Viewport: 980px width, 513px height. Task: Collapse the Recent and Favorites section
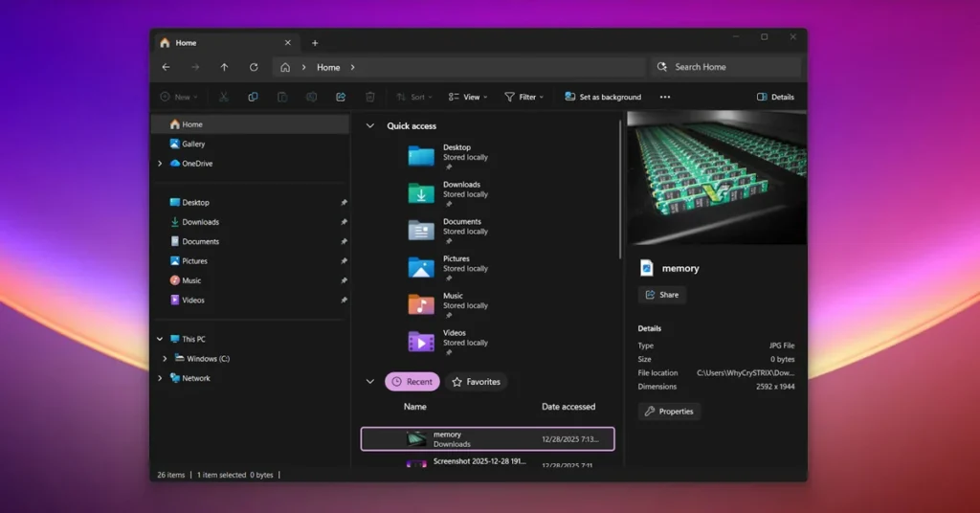pyautogui.click(x=370, y=381)
